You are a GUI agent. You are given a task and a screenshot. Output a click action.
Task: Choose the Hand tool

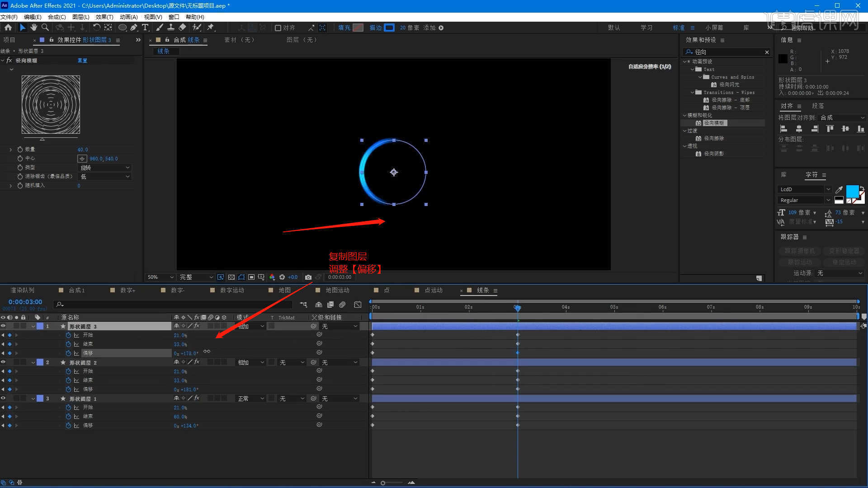point(33,28)
